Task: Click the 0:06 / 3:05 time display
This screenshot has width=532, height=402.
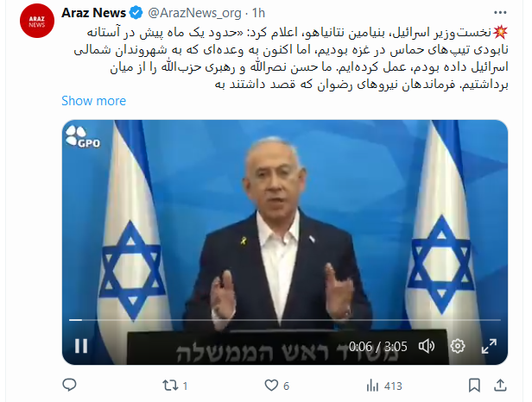Action: (x=377, y=347)
